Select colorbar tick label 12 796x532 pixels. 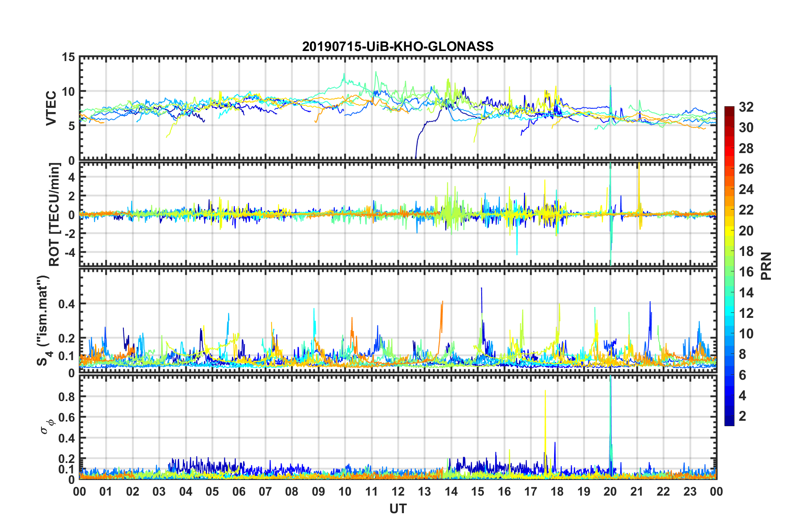click(746, 313)
